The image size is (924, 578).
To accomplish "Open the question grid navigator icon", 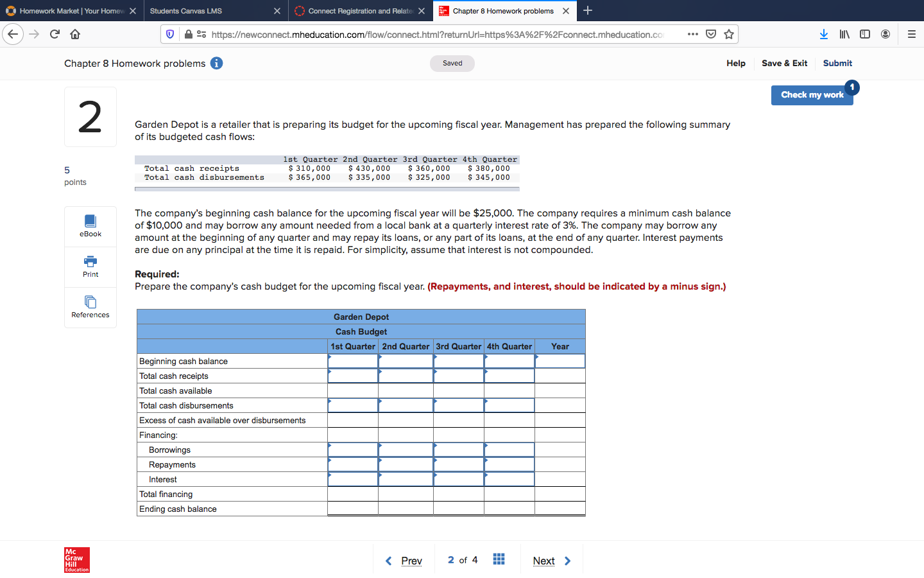I will 499,559.
